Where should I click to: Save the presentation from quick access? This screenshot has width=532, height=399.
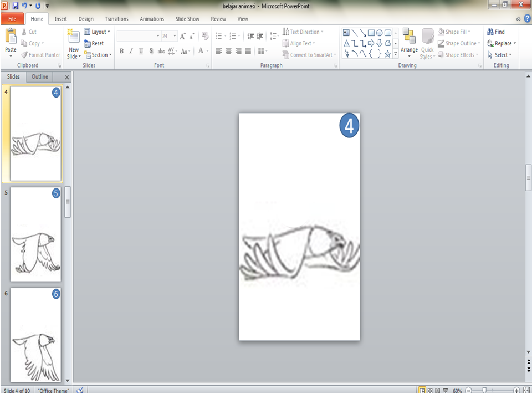coord(16,6)
